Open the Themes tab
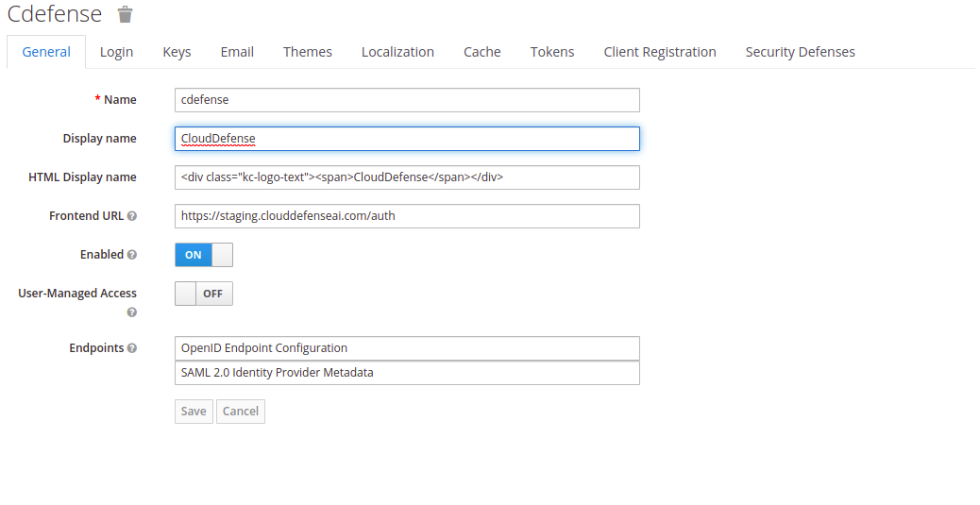 (x=308, y=52)
